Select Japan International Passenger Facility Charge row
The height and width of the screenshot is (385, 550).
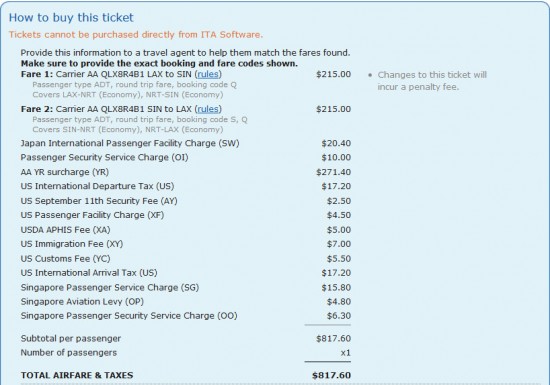[186, 143]
